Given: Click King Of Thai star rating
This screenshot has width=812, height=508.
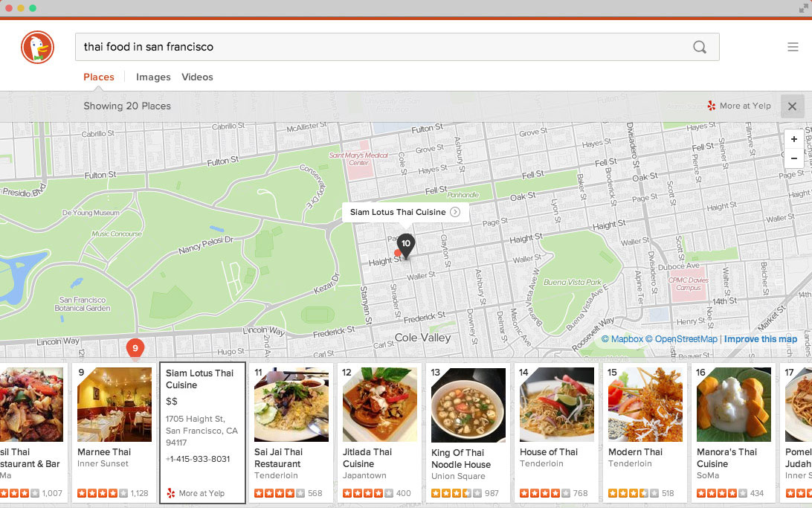Looking at the screenshot, I should coord(457,493).
